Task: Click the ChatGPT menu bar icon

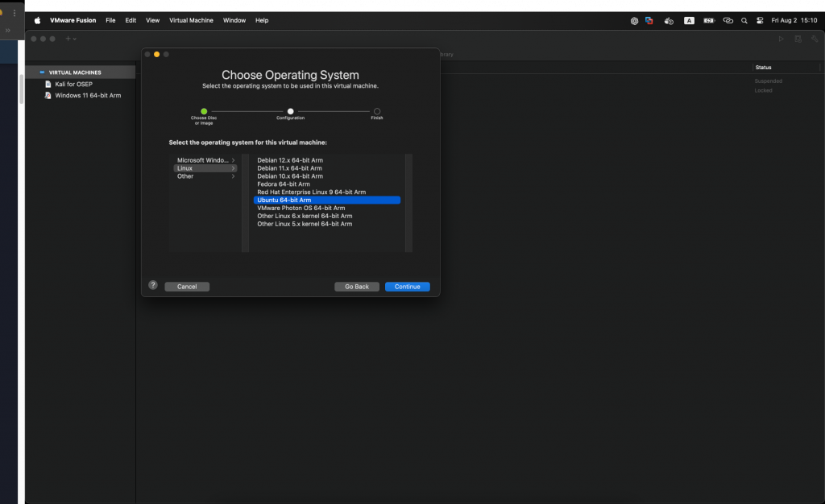Action: click(x=634, y=20)
